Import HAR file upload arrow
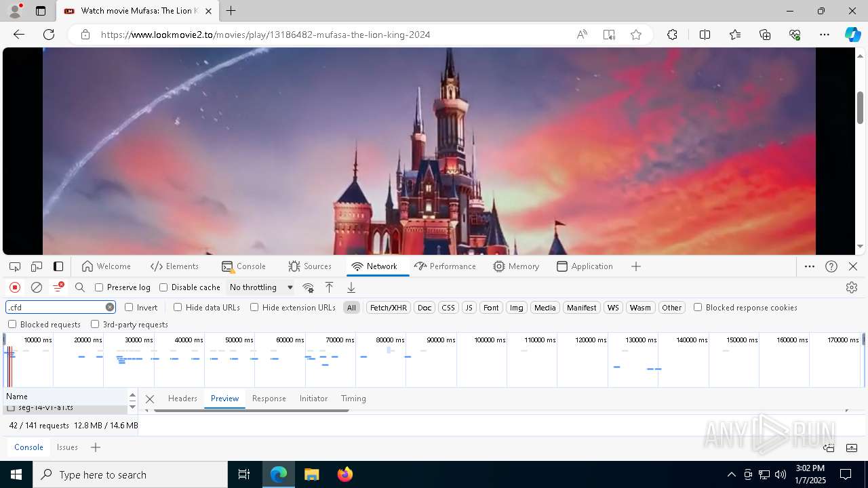The image size is (868, 488). (329, 287)
